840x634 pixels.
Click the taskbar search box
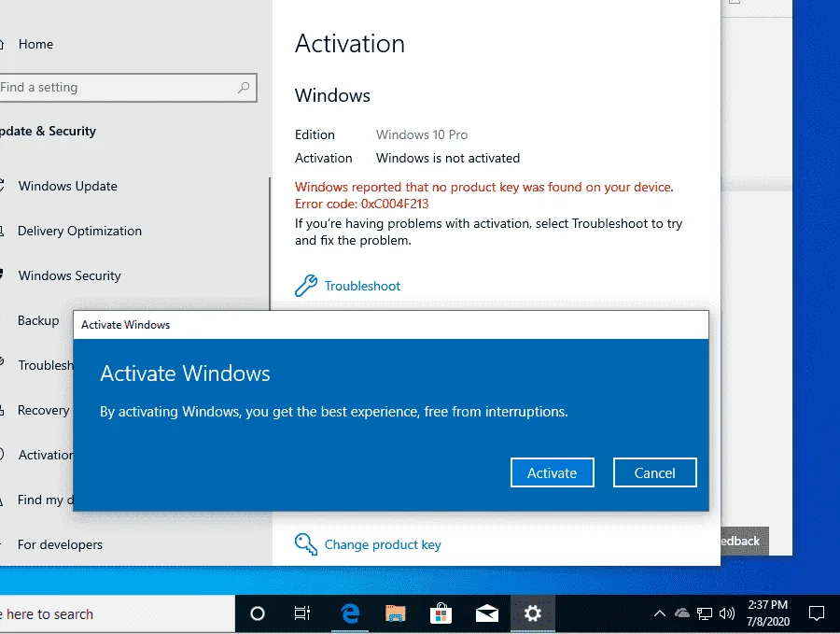pos(117,614)
